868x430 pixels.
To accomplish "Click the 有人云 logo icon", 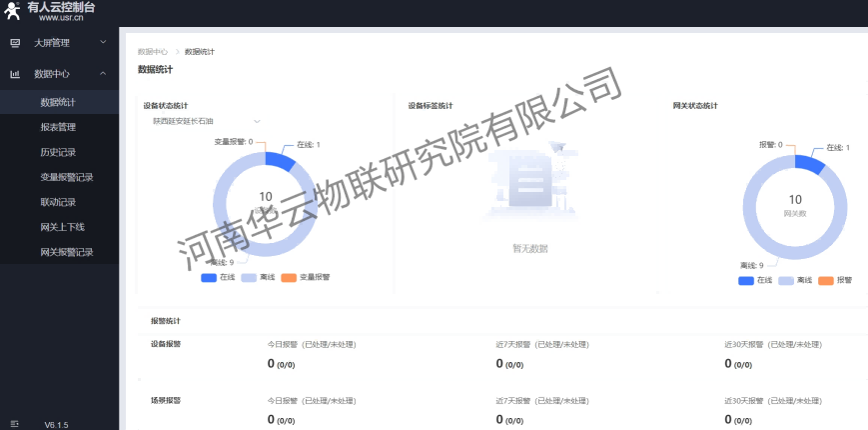I will click(12, 11).
